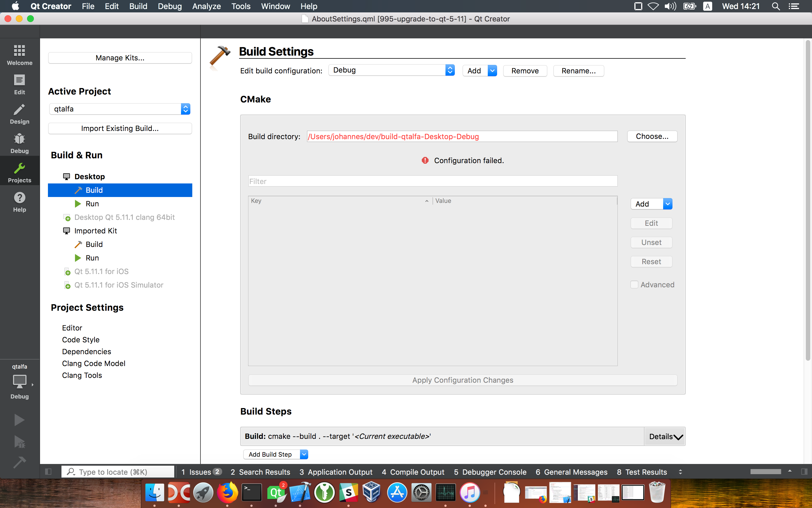Image resolution: width=812 pixels, height=508 pixels.
Task: Click the CMake Filter field
Action: pyautogui.click(x=433, y=181)
